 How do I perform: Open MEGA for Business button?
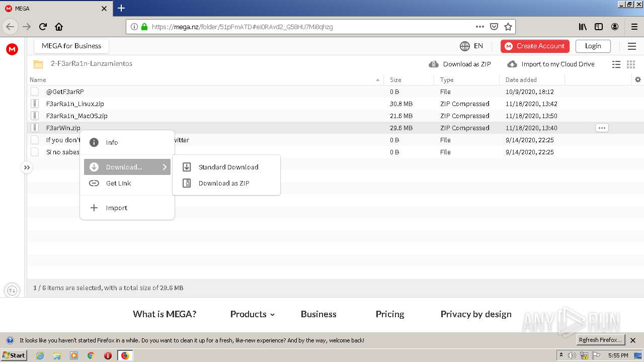(71, 46)
